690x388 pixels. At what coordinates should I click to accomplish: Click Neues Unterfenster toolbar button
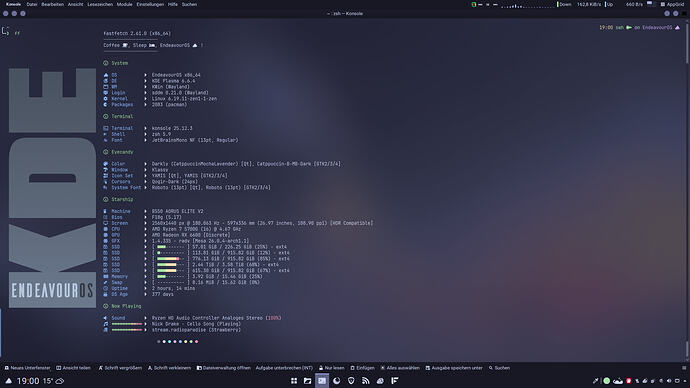coord(28,368)
